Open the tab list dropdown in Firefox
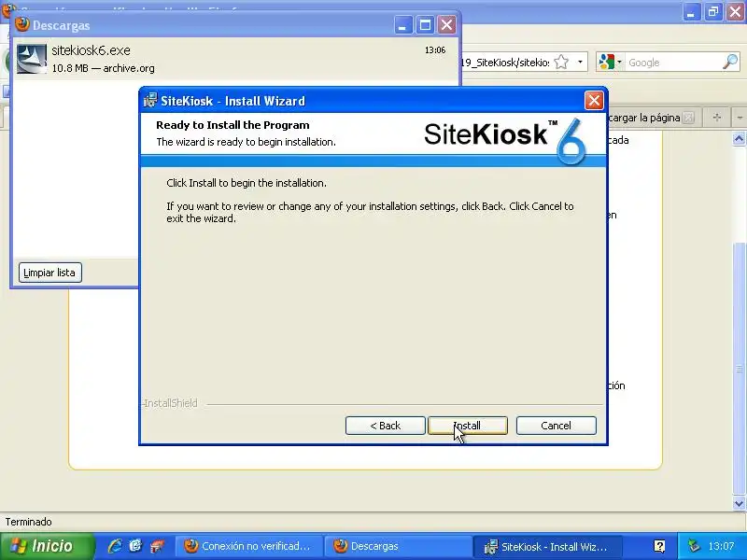 coord(740,118)
